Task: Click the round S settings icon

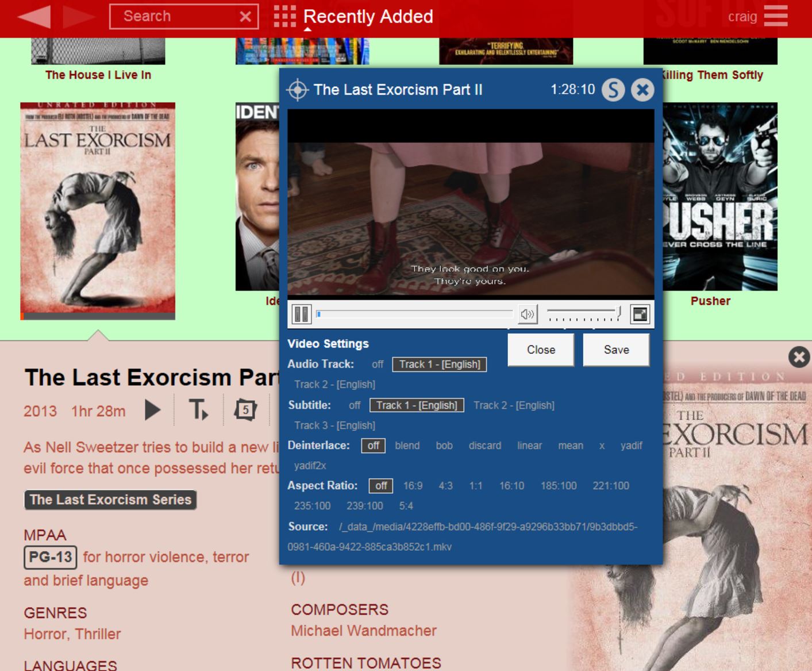Action: [x=613, y=90]
